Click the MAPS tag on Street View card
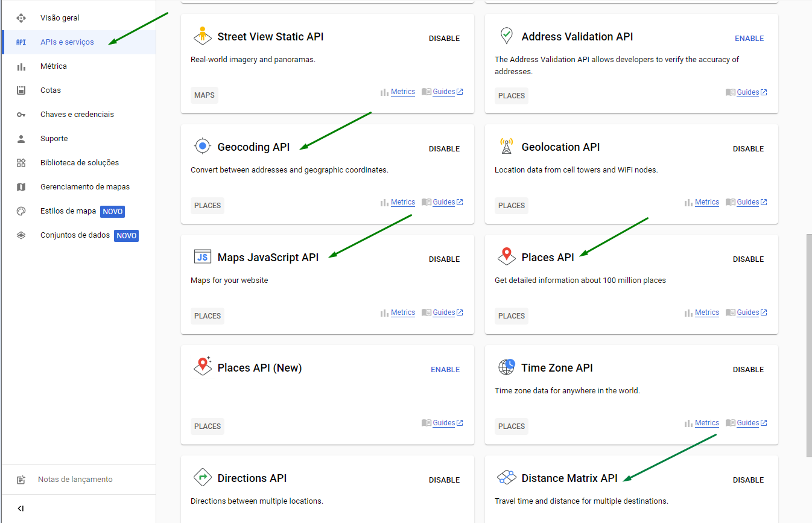Image resolution: width=812 pixels, height=523 pixels. [205, 95]
